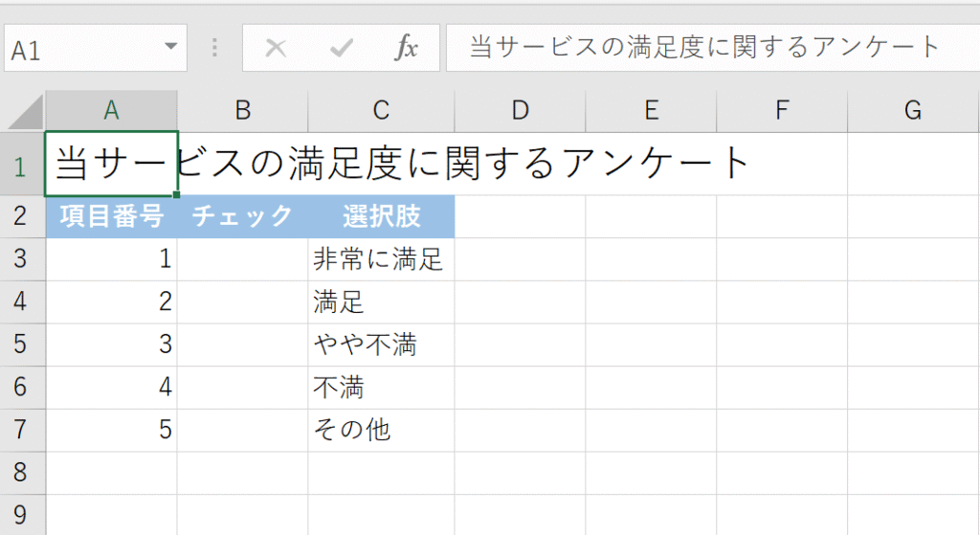Screen dimensions: 980x535
Task: Select the cell containing やや不満
Action: click(x=381, y=345)
